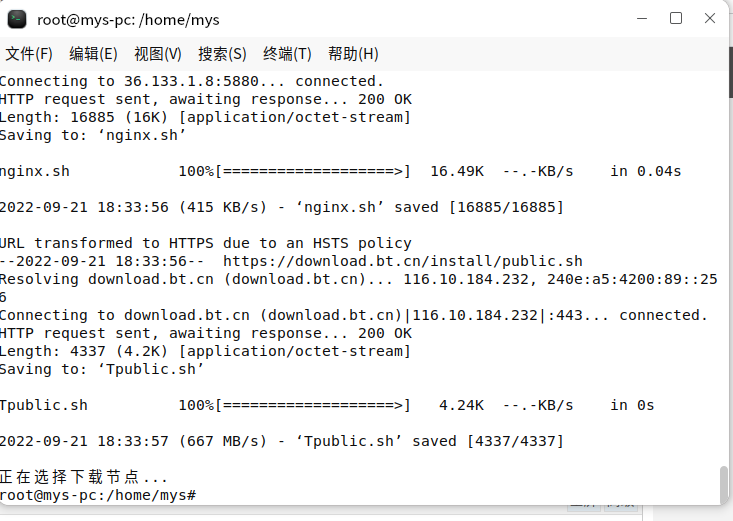Open the 终端(T) menu
733x521 pixels.
(287, 54)
